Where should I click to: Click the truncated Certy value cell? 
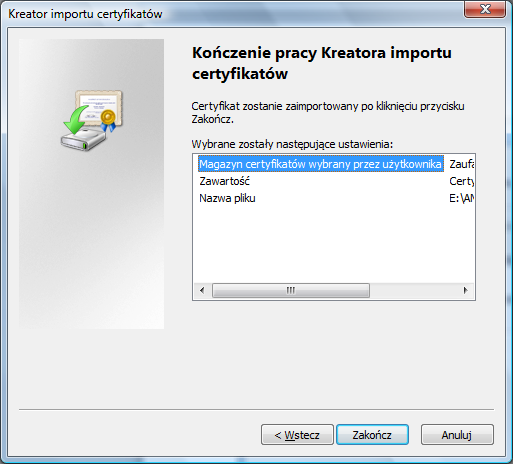pyautogui.click(x=462, y=181)
